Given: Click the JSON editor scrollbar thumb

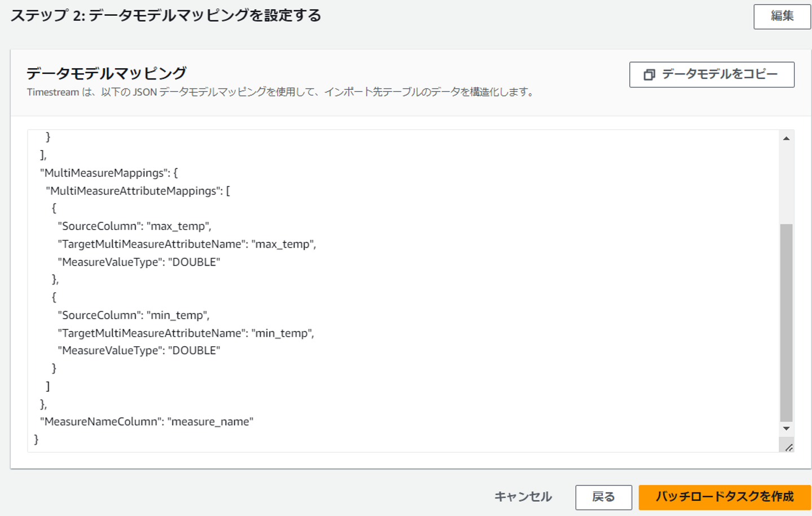Looking at the screenshot, I should (786, 321).
